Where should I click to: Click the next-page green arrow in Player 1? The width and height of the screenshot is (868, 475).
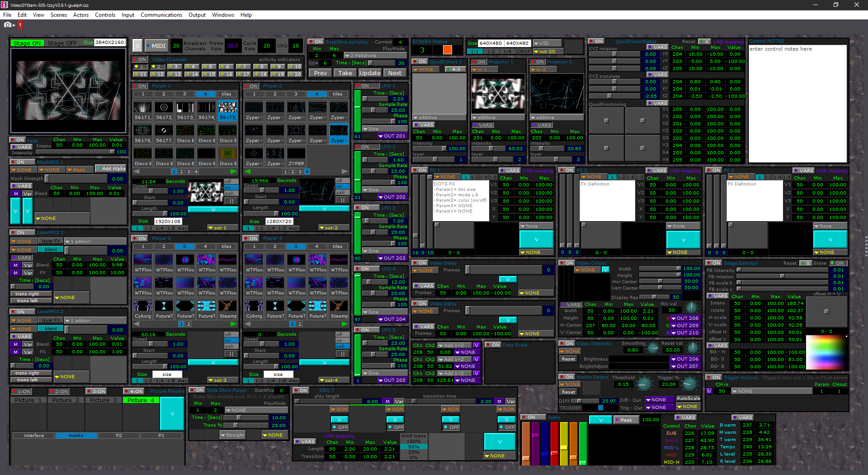pos(233,171)
